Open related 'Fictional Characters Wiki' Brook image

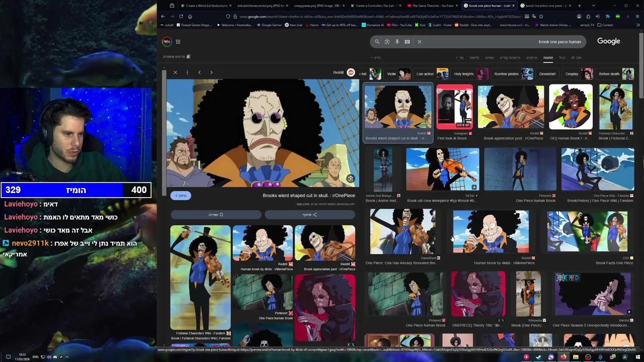pyautogui.click(x=200, y=277)
